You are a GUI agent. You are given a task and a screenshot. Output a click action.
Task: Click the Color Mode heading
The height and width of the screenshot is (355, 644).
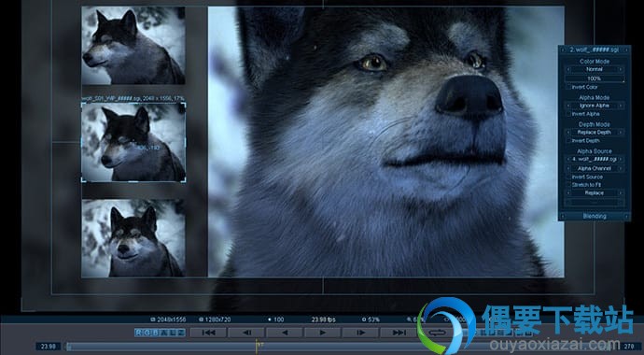[595, 62]
